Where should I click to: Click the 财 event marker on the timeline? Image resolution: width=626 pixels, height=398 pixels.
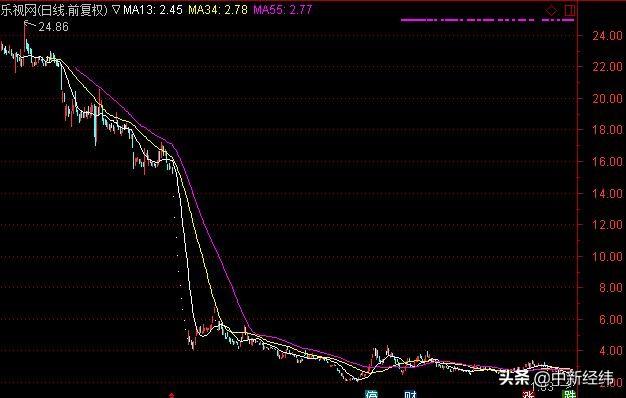tap(410, 395)
